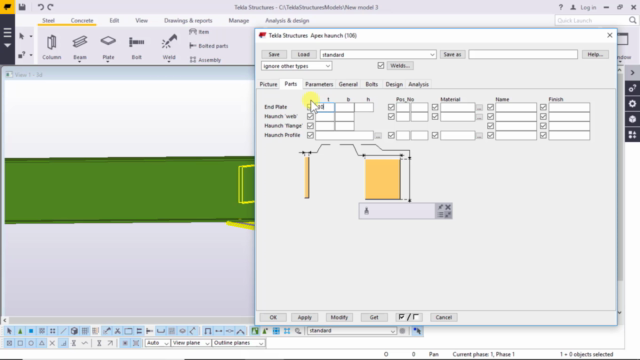Uncheck the Haunch 'web' thickness checkbox
The width and height of the screenshot is (640, 360).
tap(310, 116)
